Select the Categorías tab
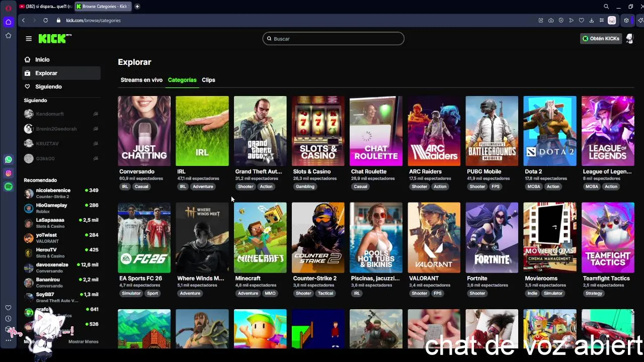This screenshot has width=644, height=362. (x=182, y=80)
